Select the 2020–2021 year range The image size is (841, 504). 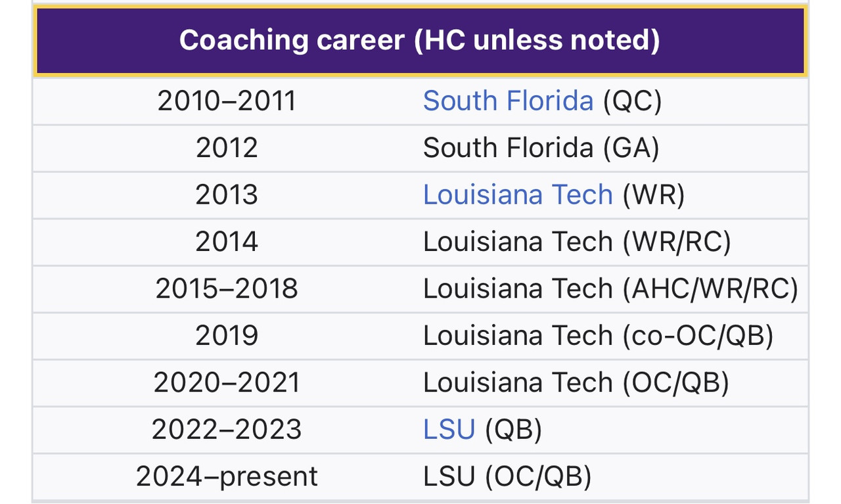pyautogui.click(x=227, y=383)
